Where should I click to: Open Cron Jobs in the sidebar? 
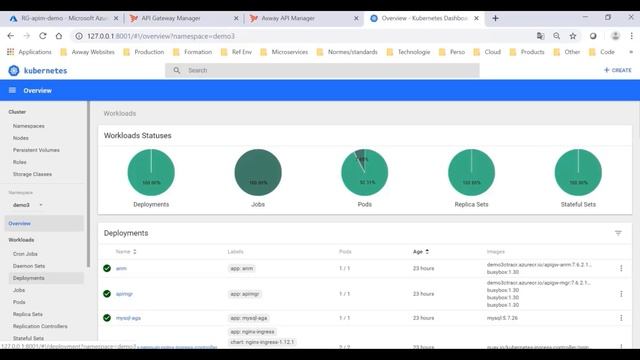coord(25,254)
